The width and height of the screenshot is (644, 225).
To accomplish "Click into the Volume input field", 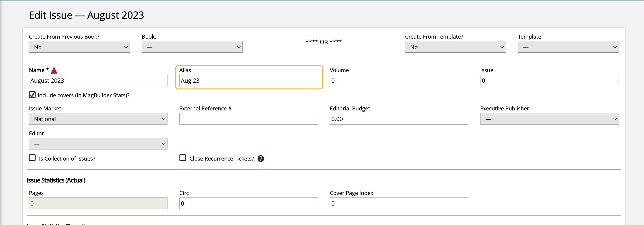I will (398, 80).
